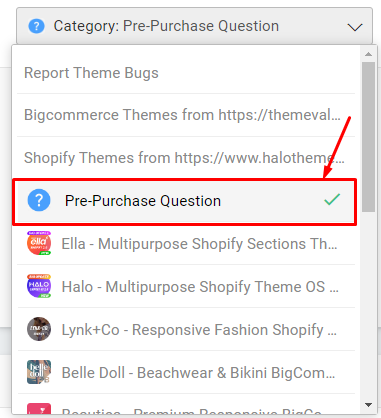Open the Category: Pre-Purchase Question combo box
The image size is (381, 418).
(x=194, y=26)
